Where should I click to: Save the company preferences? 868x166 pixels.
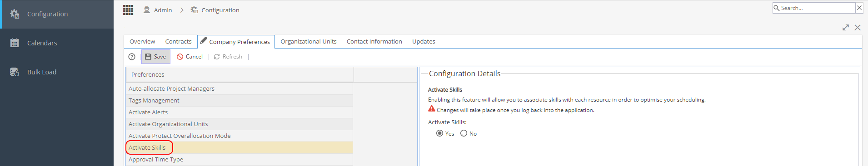(155, 57)
